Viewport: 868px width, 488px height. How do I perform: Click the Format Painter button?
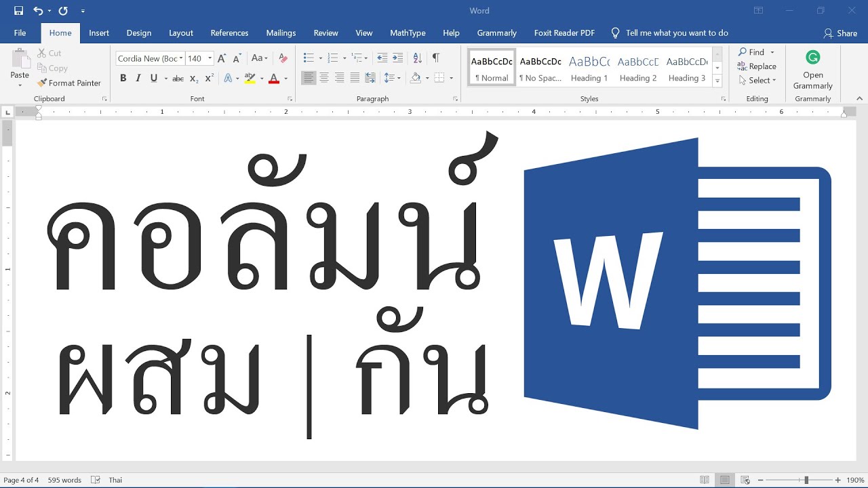[69, 83]
